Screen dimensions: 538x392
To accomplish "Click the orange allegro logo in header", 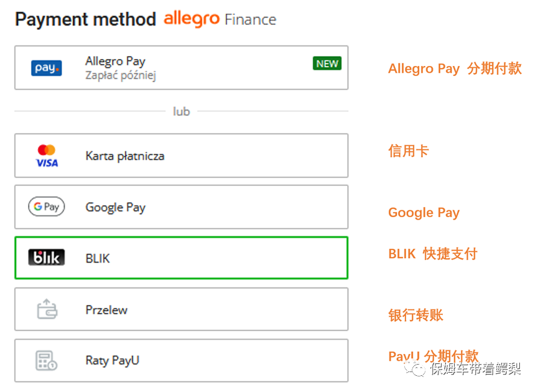I will pyautogui.click(x=190, y=19).
